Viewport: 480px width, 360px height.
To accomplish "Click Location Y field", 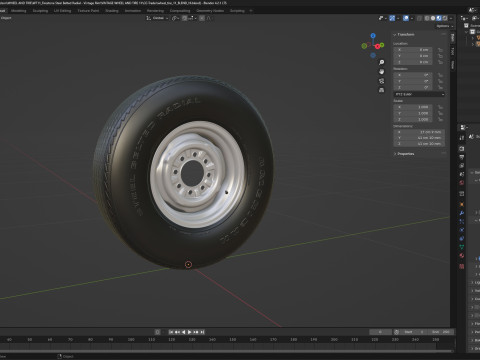I will click(x=413, y=56).
